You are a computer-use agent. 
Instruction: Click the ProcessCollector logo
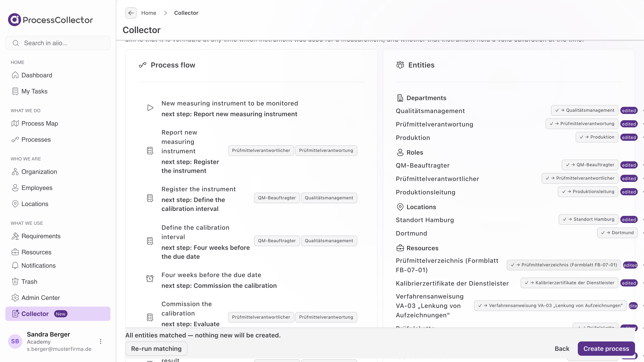51,20
